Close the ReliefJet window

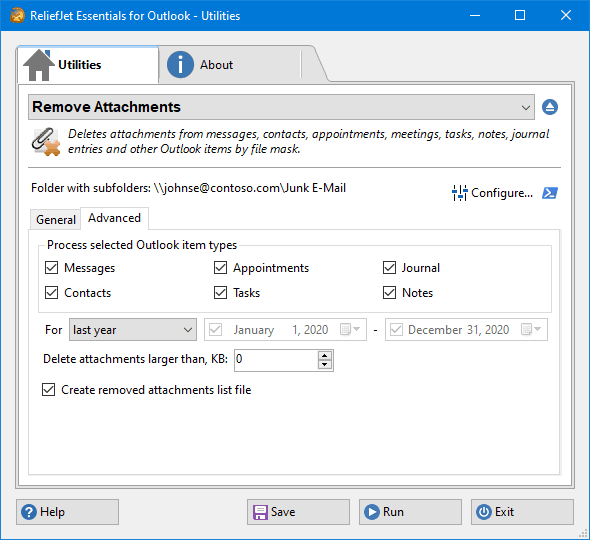tap(566, 15)
